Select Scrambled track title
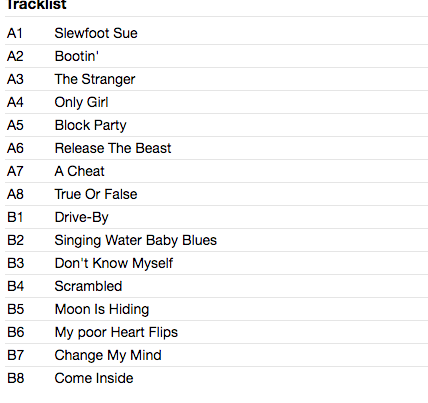428x403 pixels. 88,286
